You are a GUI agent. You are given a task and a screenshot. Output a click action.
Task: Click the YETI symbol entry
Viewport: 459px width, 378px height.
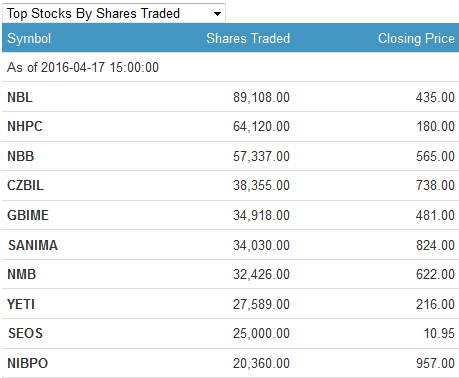21,304
